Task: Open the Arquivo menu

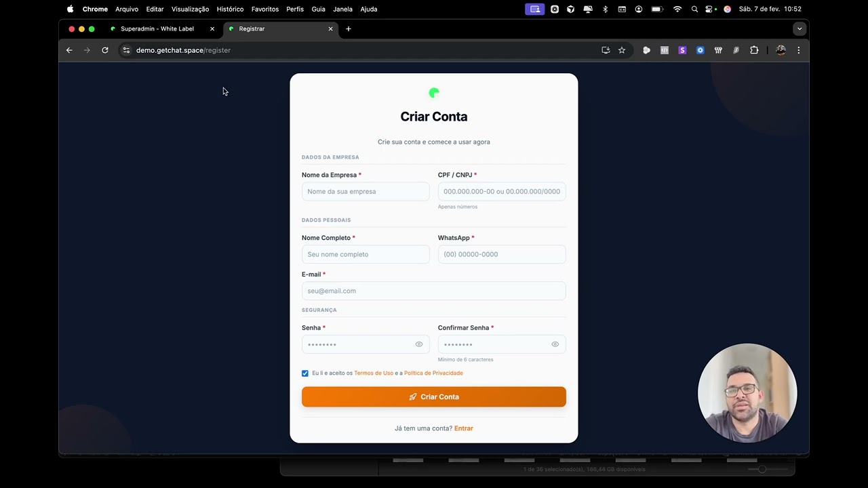Action: (127, 9)
